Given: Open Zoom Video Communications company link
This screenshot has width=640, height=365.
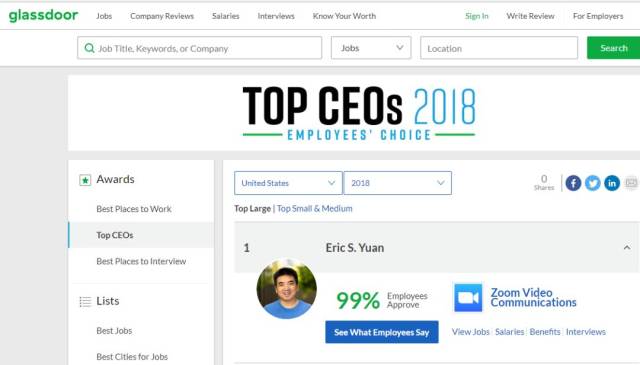Looking at the screenshot, I should [533, 297].
